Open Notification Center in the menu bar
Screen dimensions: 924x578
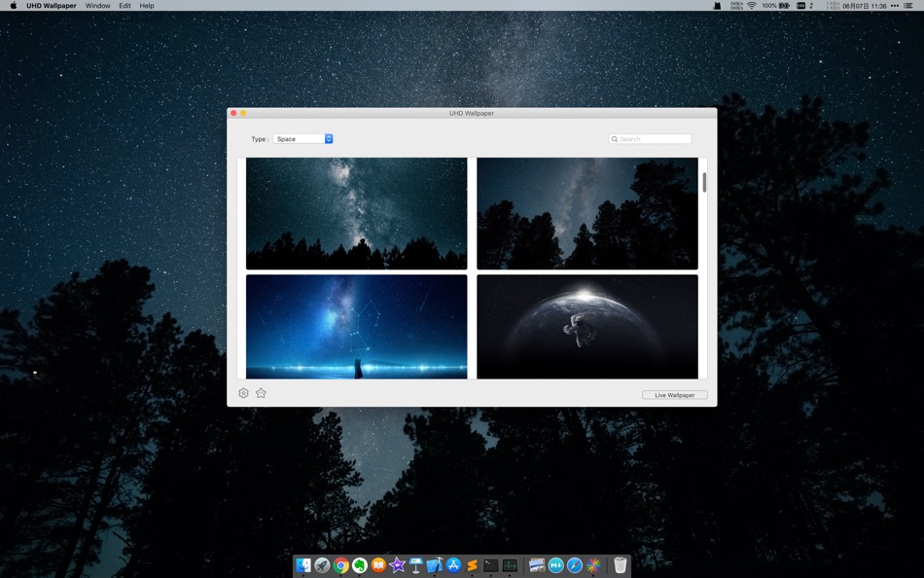pyautogui.click(x=908, y=5)
